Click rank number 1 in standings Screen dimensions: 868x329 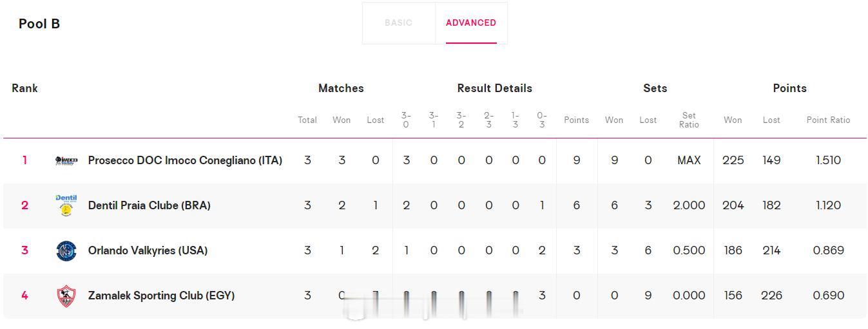pyautogui.click(x=24, y=160)
